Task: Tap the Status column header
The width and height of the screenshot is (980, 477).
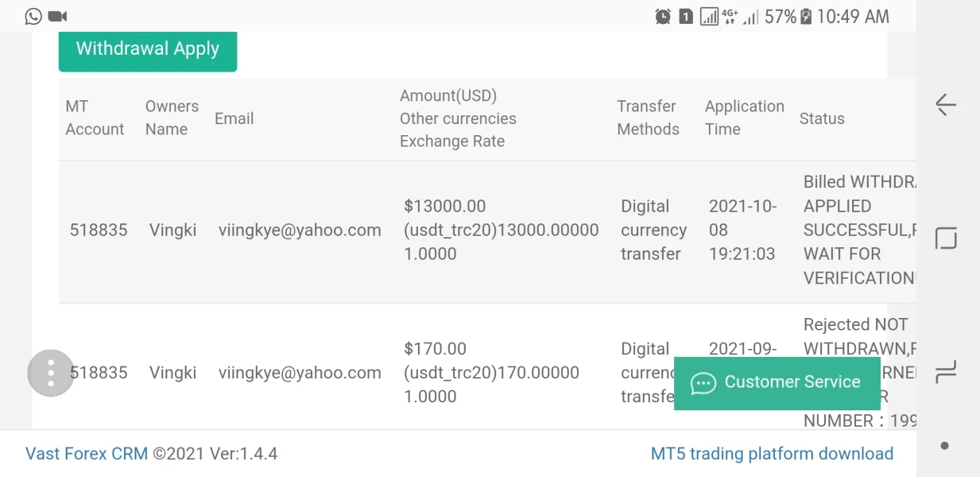Action: [x=822, y=118]
